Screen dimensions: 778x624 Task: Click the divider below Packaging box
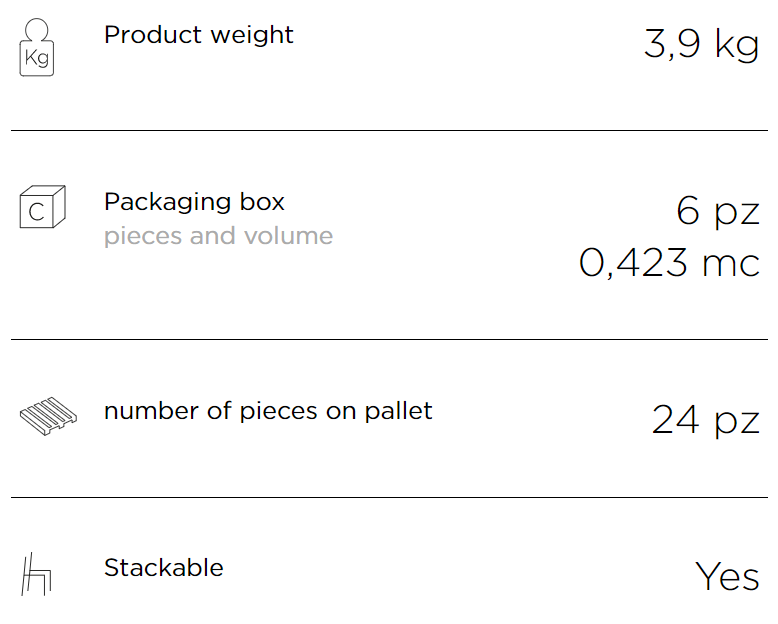(x=389, y=340)
